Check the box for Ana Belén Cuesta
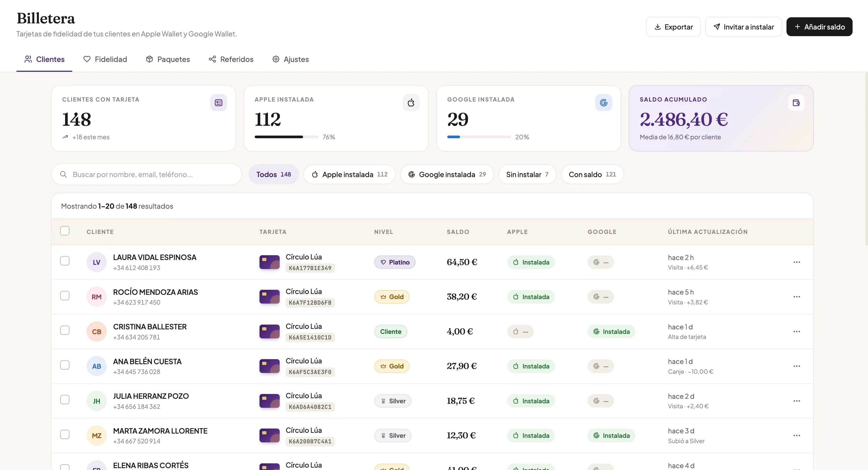 65,365
